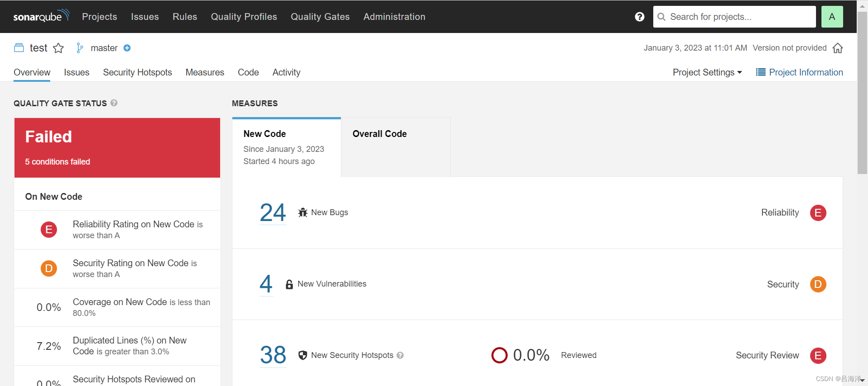This screenshot has width=868, height=386.
Task: Open Coverage on New Code condition
Action: [118, 307]
